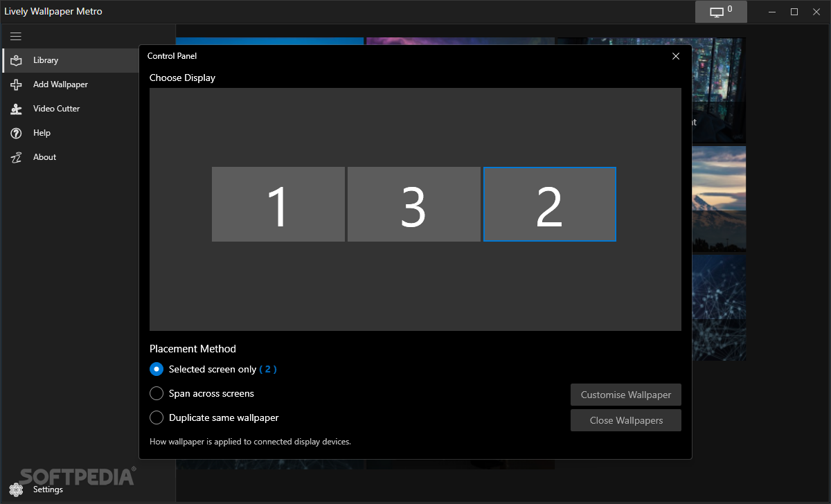Select display 1 in Choose Display
Screen dimensions: 831x504
click(x=278, y=204)
